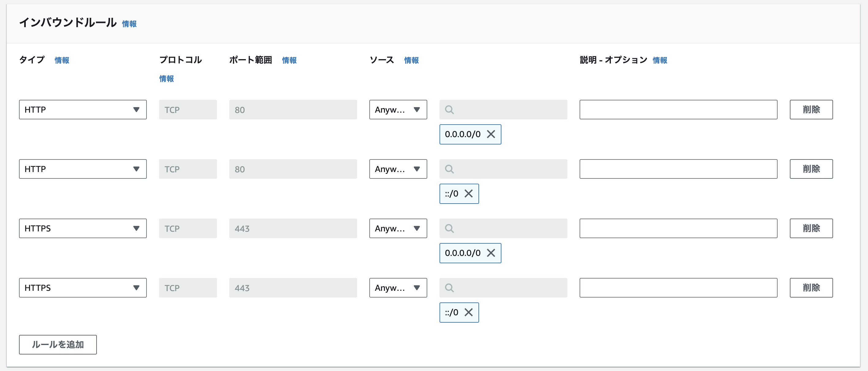Click search field in last HTTPS rule source

click(503, 288)
